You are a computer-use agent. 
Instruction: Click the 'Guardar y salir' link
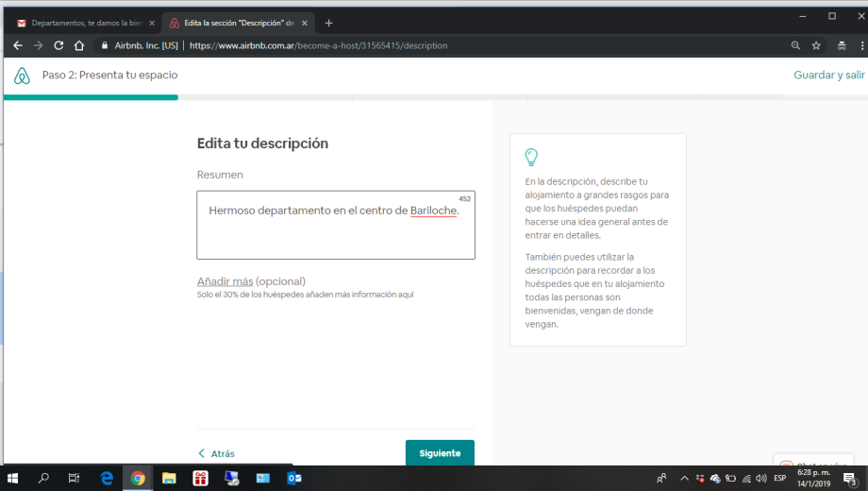pyautogui.click(x=828, y=76)
